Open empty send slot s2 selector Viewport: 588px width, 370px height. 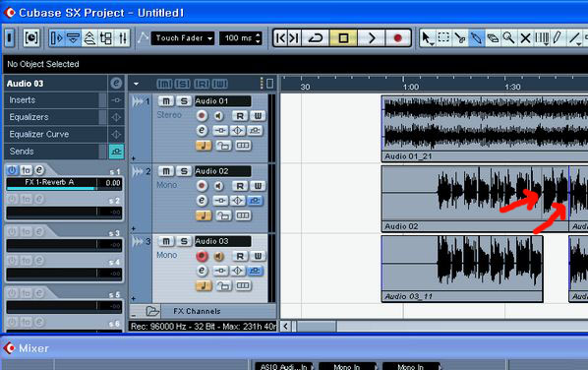[51, 212]
